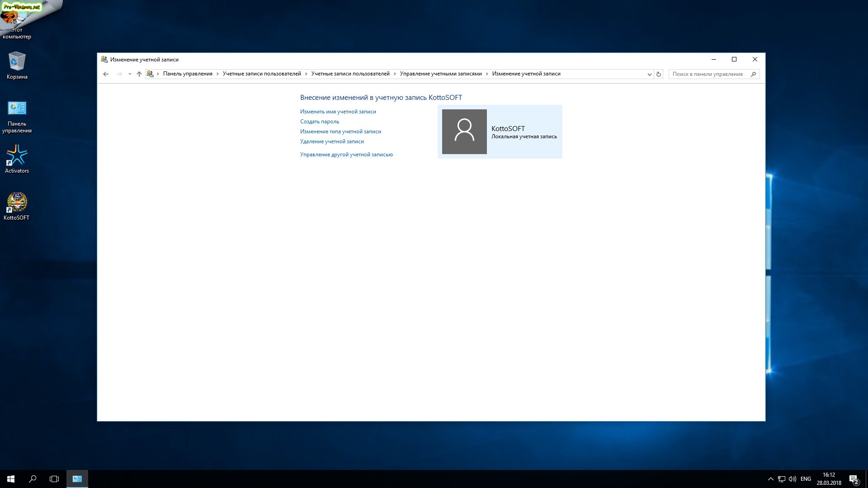This screenshot has width=868, height=488.
Task: Click the Back navigation arrow
Action: (106, 74)
